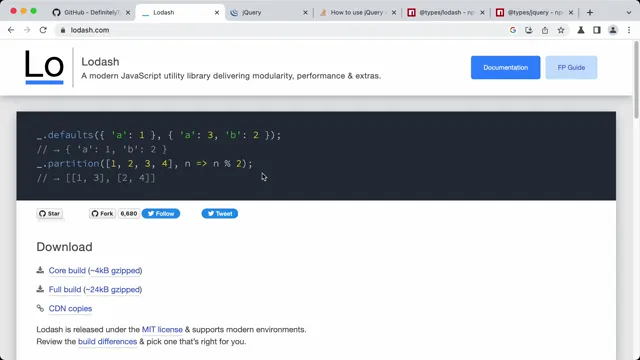Click the Twitter Follow button
This screenshot has height=360, width=640.
(x=161, y=213)
